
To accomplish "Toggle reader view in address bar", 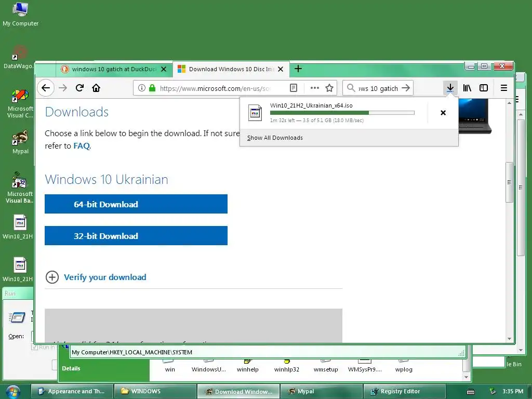I will coord(294,88).
